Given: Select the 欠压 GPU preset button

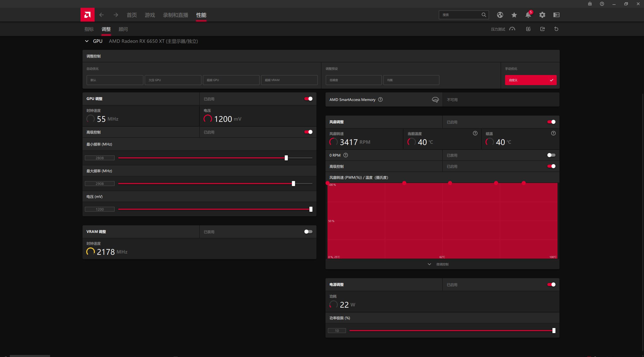Looking at the screenshot, I should click(x=173, y=80).
